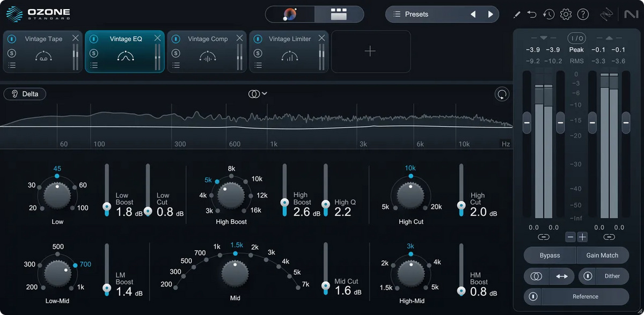This screenshot has height=315, width=644.
Task: Select the Vintage Comp module tab
Action: 207,39
